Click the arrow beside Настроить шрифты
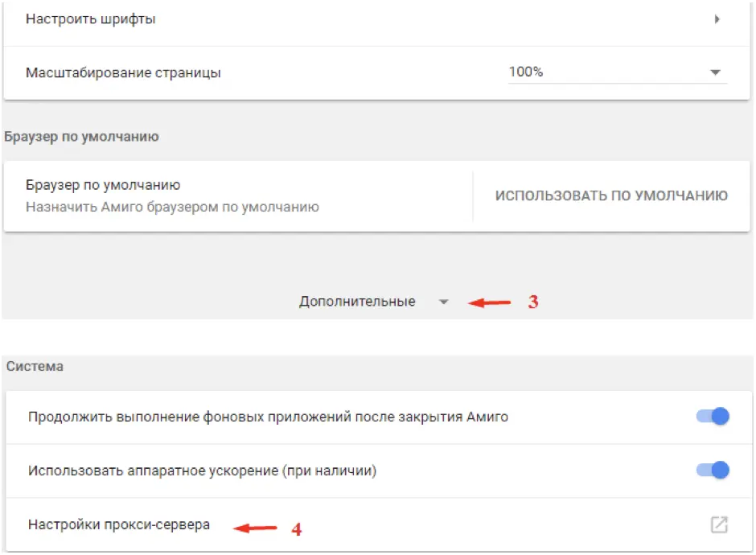 tap(716, 19)
